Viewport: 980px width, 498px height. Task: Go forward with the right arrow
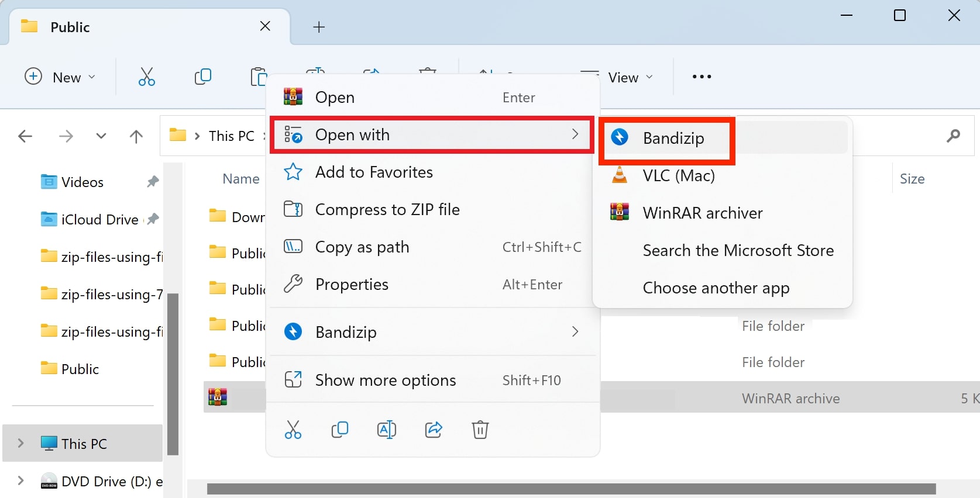tap(66, 137)
